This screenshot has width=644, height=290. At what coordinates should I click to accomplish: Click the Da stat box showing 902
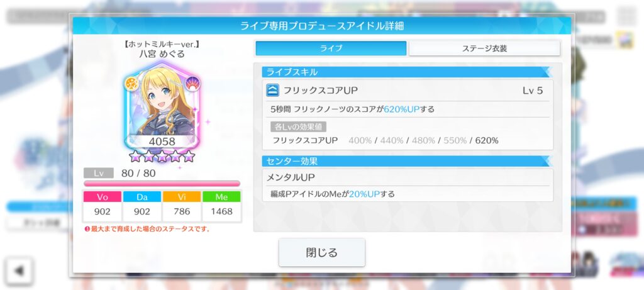coord(142,206)
